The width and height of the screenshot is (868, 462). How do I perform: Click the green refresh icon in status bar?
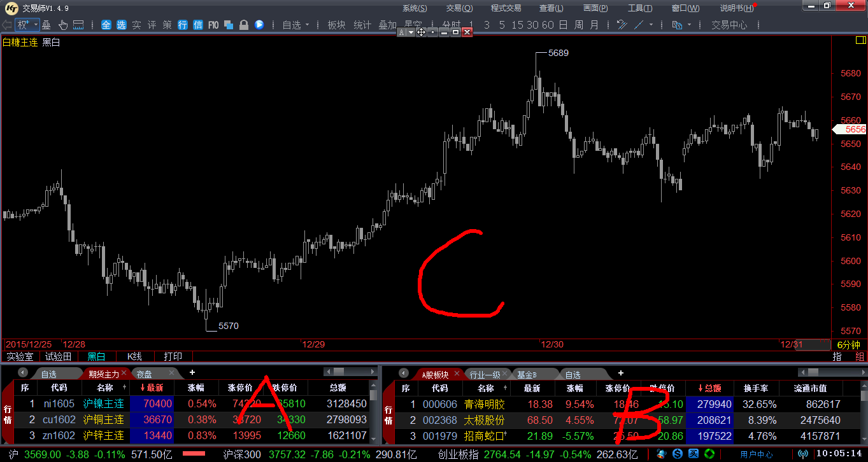point(709,454)
